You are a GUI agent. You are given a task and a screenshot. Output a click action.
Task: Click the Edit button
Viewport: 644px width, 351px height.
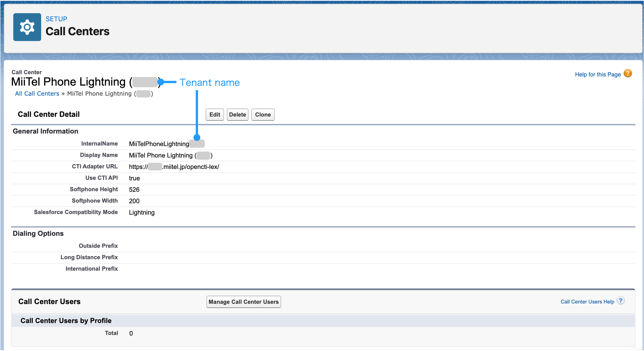tap(214, 115)
